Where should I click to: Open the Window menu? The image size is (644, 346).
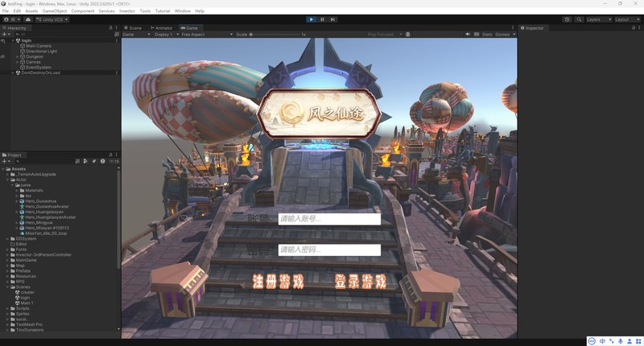click(x=183, y=11)
